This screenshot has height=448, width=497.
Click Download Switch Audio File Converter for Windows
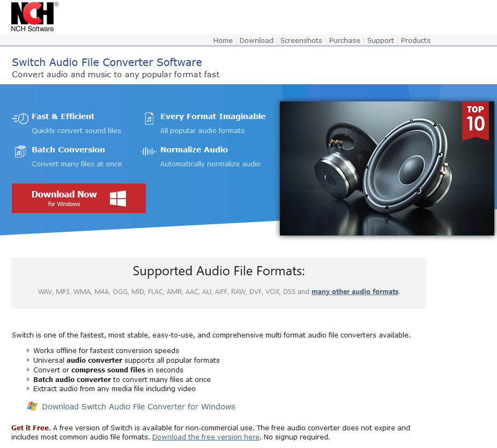point(138,407)
